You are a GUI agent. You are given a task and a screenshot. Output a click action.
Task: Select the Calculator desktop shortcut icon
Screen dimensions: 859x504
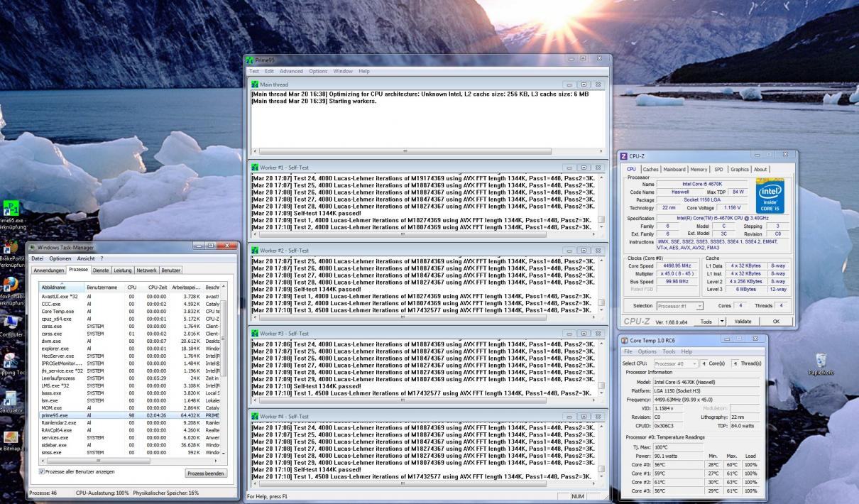(11, 399)
